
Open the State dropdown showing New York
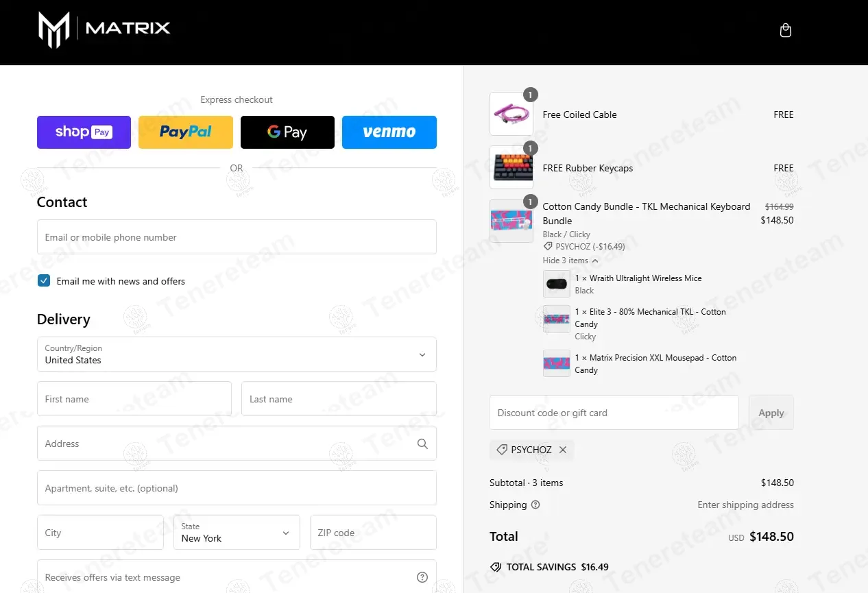pyautogui.click(x=237, y=532)
